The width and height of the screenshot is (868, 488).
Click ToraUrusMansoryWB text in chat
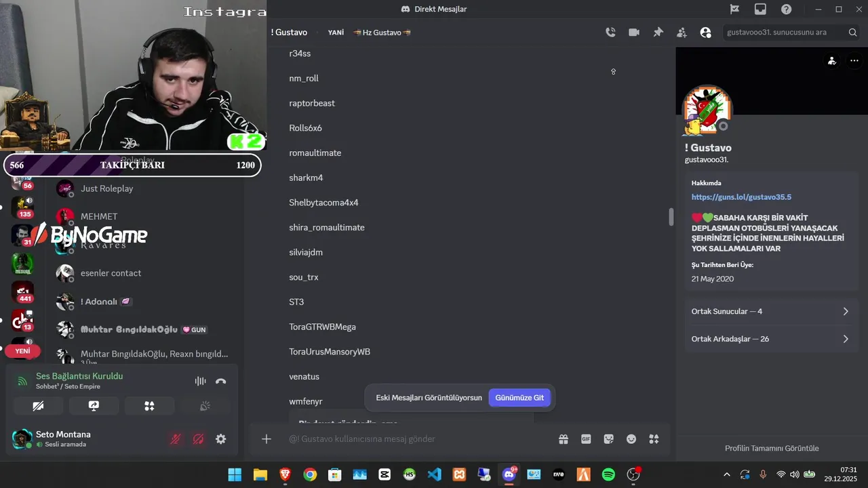click(x=330, y=352)
